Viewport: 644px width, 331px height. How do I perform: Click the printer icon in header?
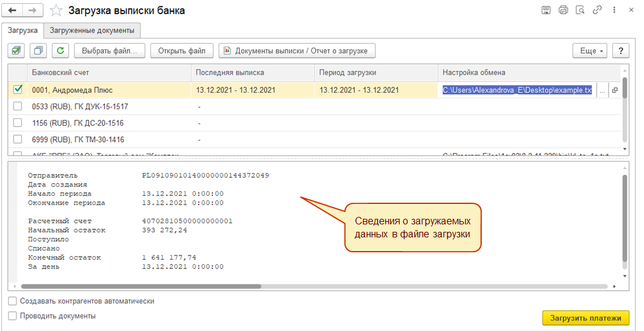[563, 11]
